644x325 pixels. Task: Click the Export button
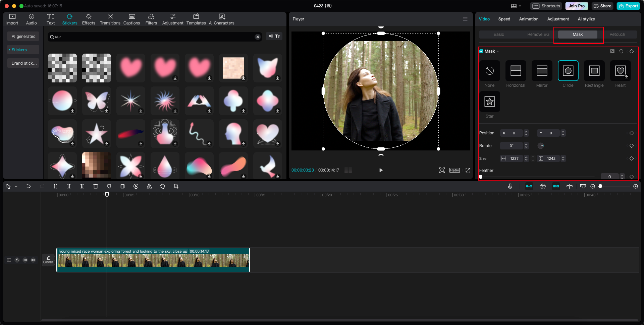[628, 6]
